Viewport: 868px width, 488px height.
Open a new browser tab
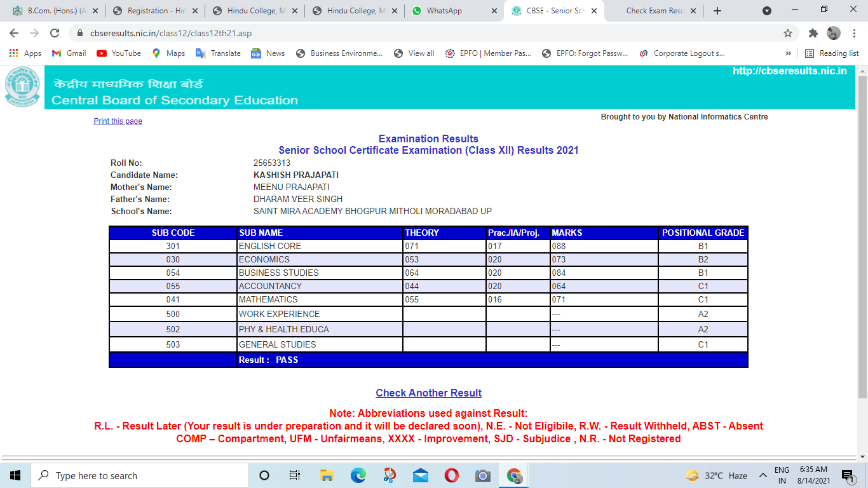pos(717,11)
